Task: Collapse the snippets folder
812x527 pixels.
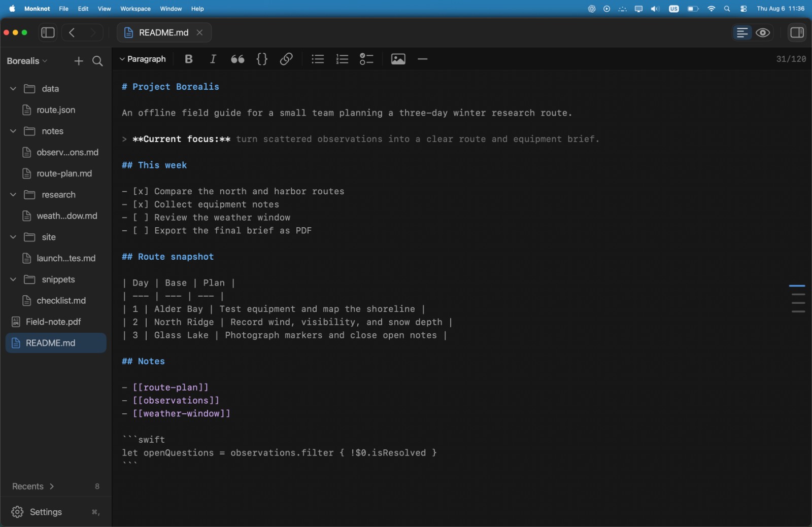Action: pos(13,279)
